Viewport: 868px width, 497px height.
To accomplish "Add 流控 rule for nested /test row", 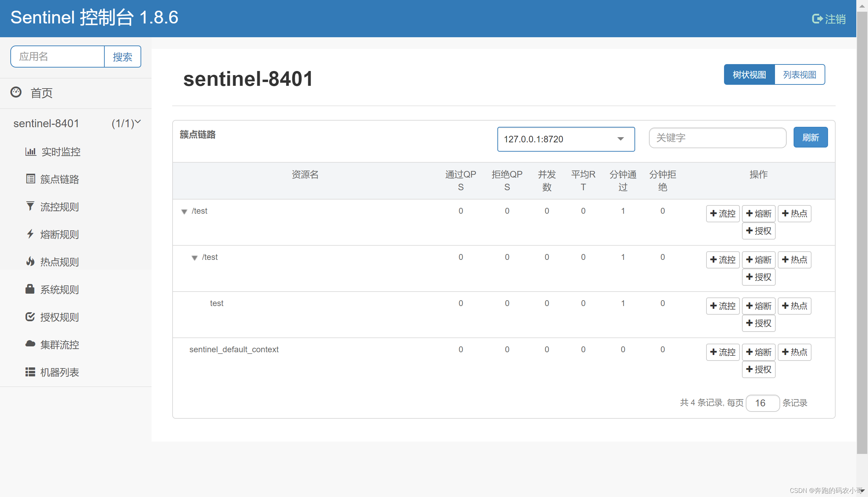I will tap(723, 260).
